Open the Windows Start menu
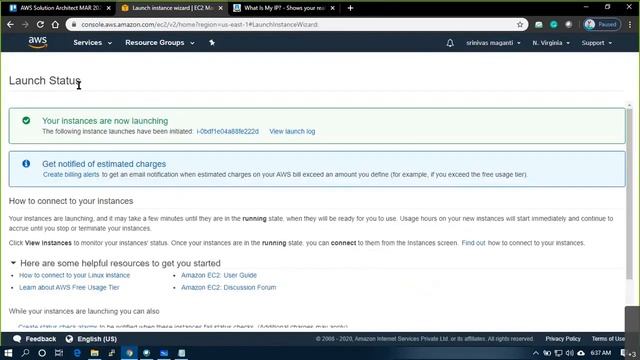 [x=8, y=353]
